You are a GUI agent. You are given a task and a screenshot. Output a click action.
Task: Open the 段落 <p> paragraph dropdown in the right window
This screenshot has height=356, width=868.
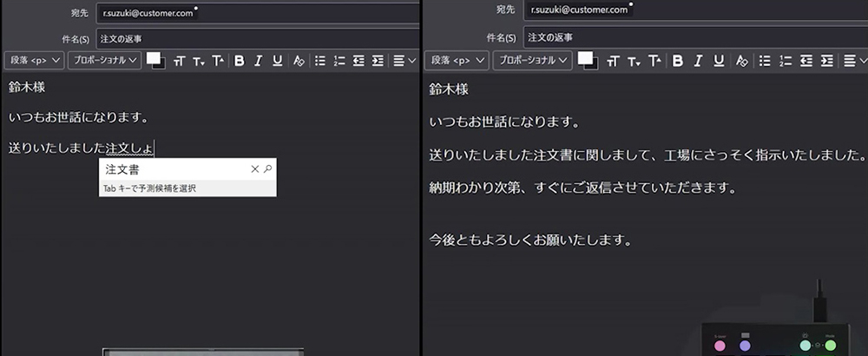click(x=457, y=61)
